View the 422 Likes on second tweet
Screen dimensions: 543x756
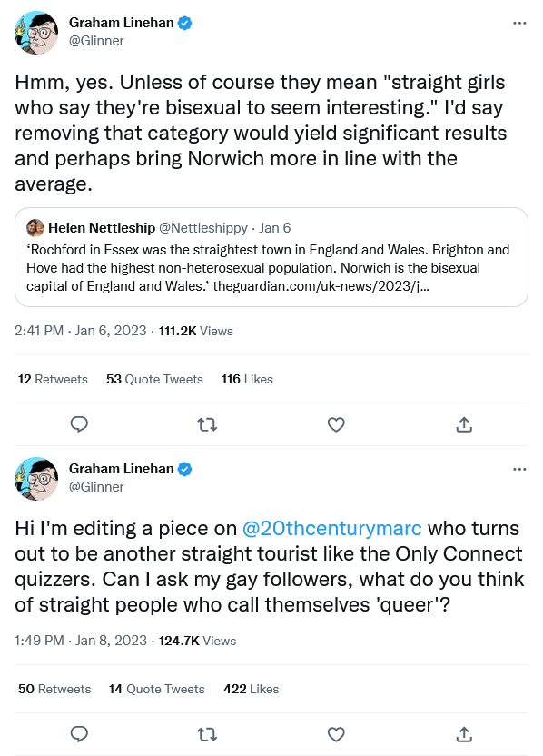coord(251,689)
